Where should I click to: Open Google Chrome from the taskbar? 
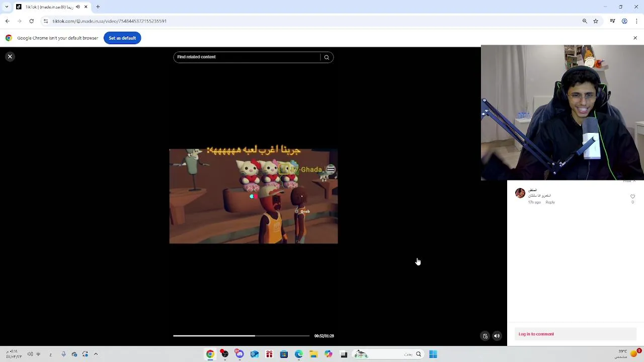[210, 354]
